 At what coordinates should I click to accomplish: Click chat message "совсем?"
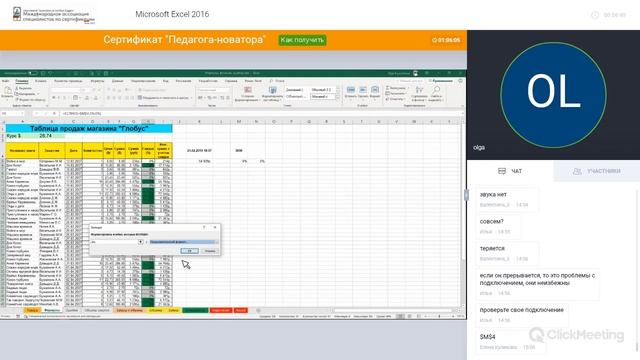point(491,221)
